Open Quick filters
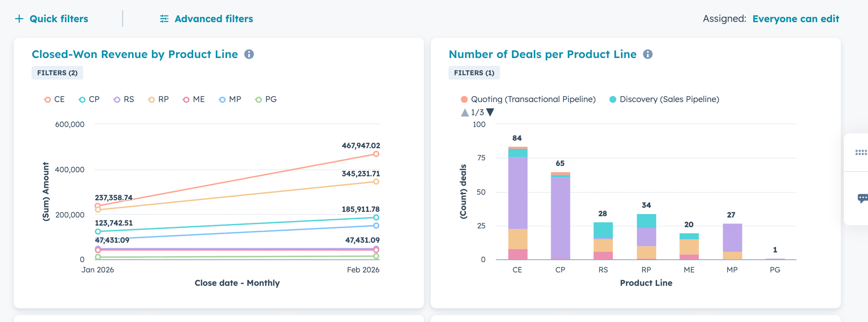 (x=59, y=19)
